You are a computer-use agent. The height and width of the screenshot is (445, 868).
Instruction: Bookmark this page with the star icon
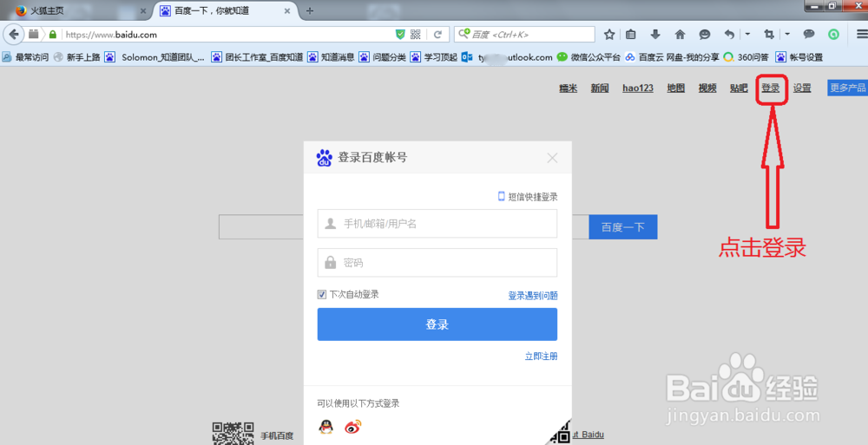click(x=609, y=35)
